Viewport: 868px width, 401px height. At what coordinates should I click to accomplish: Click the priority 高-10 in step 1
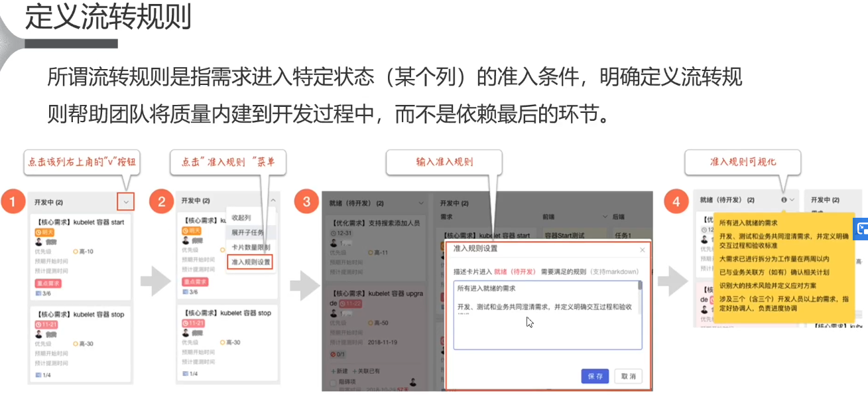click(83, 252)
